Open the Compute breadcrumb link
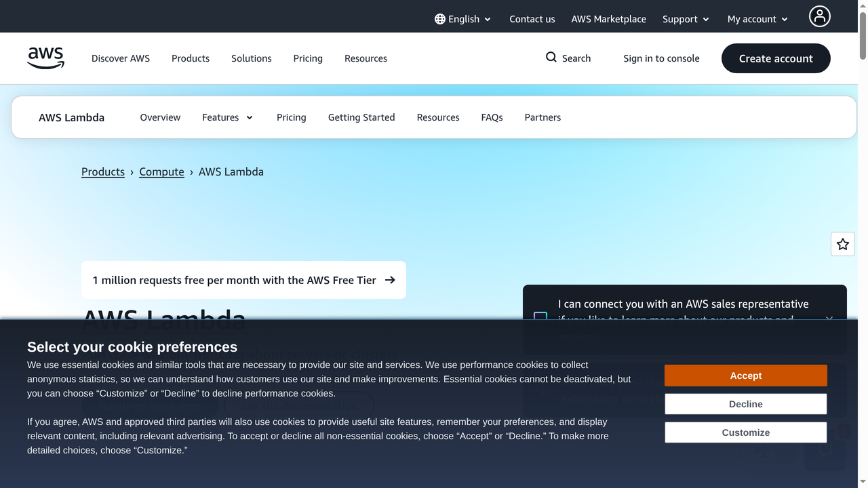Screen dimensions: 868x488 [x=161, y=171]
